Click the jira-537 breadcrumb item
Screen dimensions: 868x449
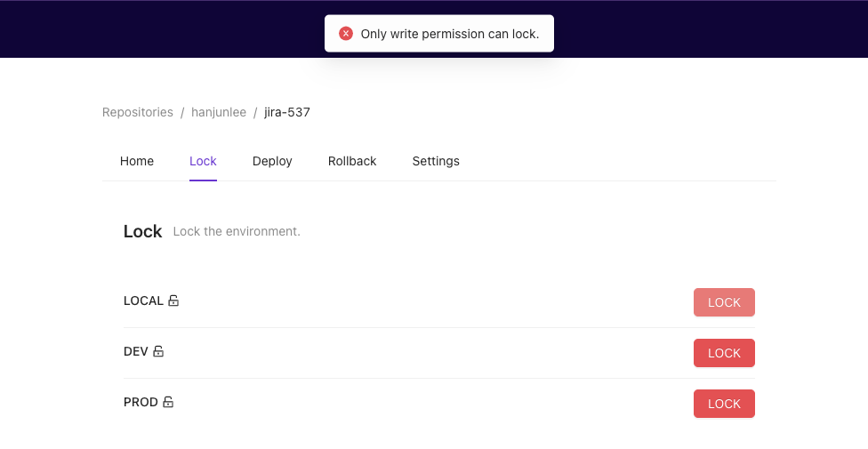286,112
